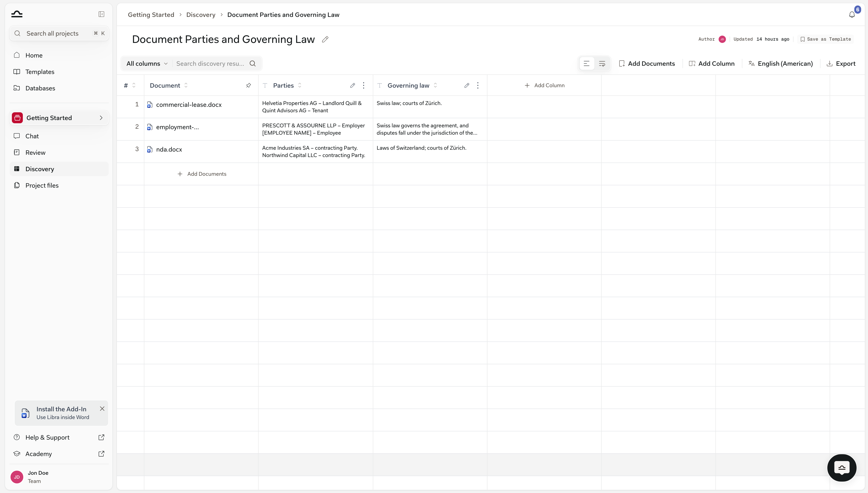Open Templates in sidebar
The width and height of the screenshot is (868, 493).
pos(59,72)
